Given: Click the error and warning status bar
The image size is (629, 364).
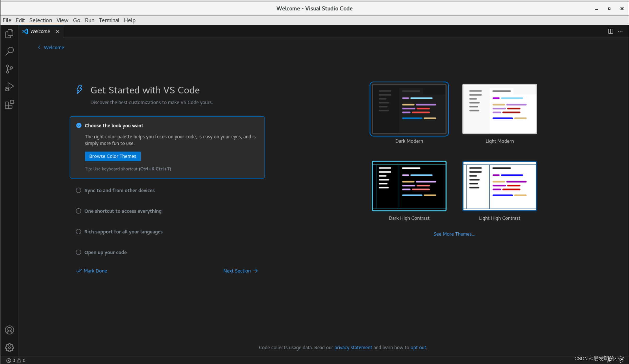Looking at the screenshot, I should tap(15, 360).
